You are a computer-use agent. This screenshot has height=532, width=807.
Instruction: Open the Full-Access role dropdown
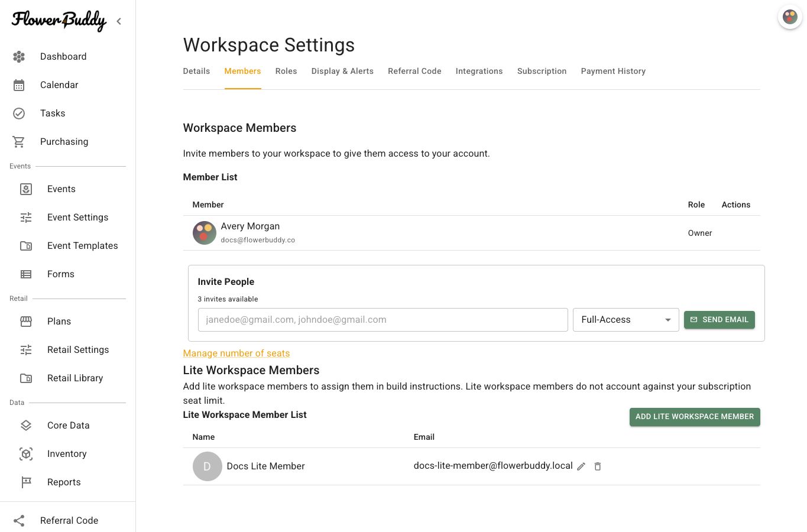pos(625,320)
